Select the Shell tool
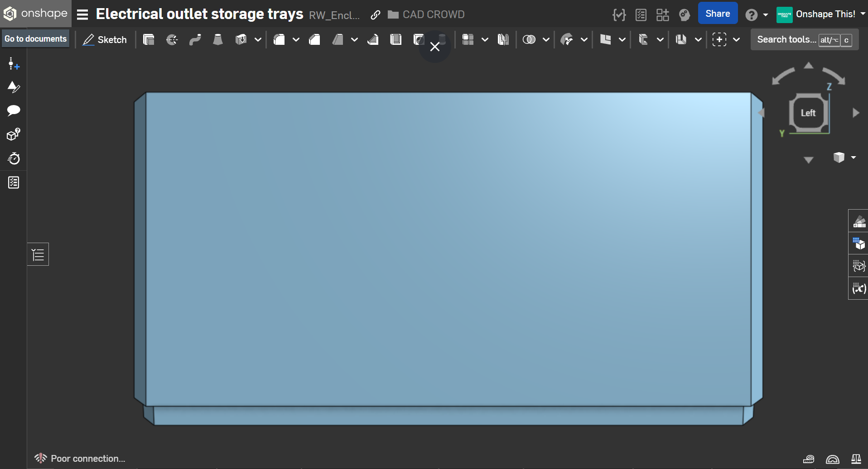Screen dimensions: 868x469 click(x=396, y=40)
